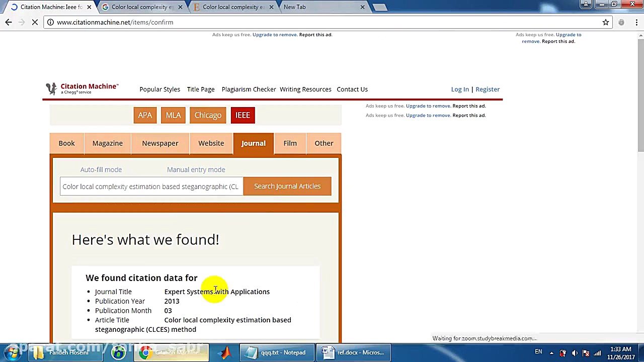The width and height of the screenshot is (644, 362).
Task: Open the MATLAB icon in taskbar
Action: pos(225,352)
